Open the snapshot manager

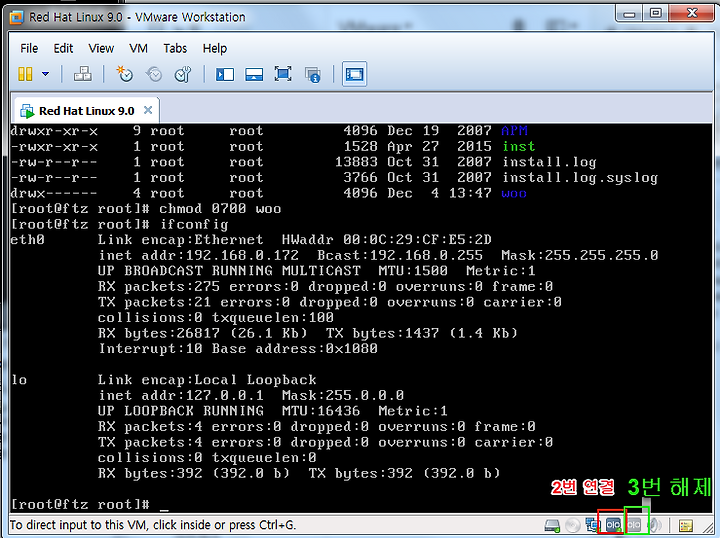coord(183,74)
